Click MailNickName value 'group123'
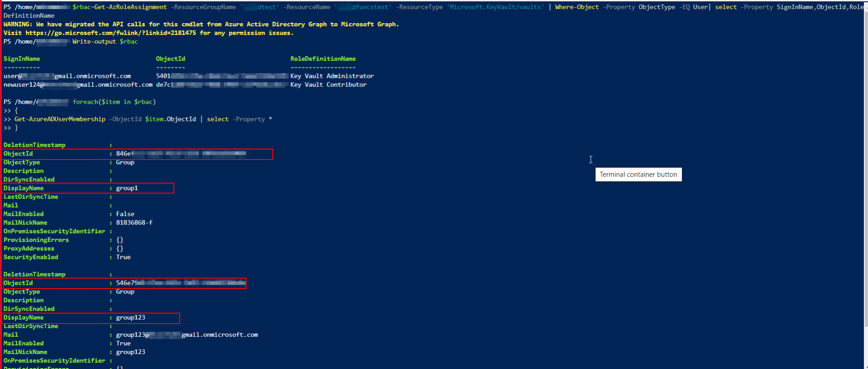 pos(131,352)
